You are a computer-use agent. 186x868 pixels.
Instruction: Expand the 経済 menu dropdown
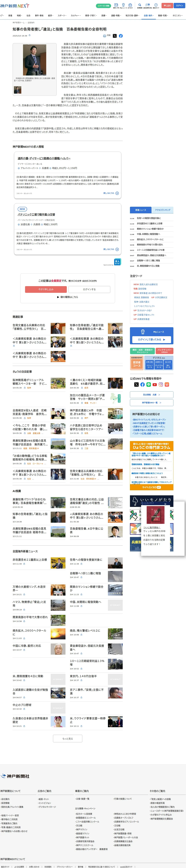51,15
